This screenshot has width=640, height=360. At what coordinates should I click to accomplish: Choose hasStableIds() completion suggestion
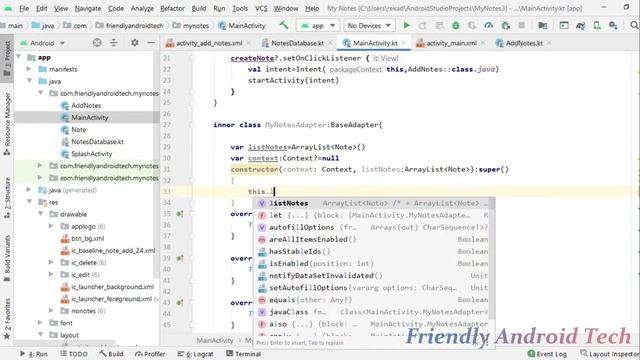tap(371, 251)
